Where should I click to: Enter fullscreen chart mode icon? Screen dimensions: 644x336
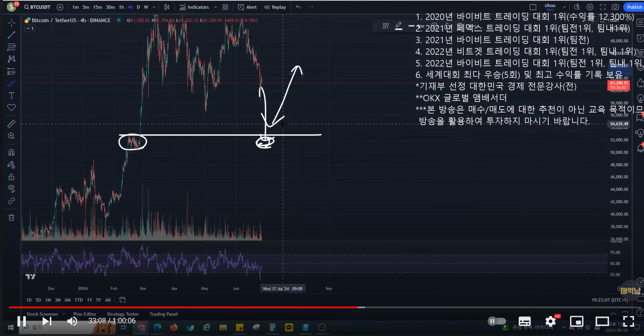(x=602, y=7)
